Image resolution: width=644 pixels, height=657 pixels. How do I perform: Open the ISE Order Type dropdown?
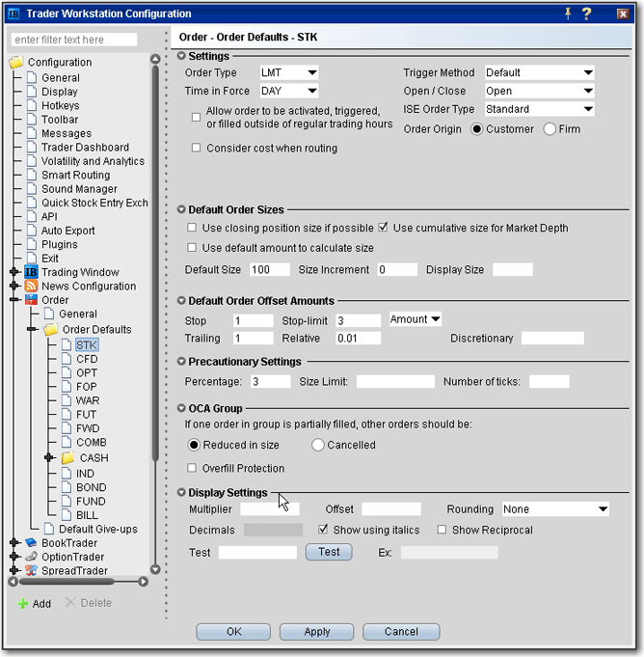point(539,109)
